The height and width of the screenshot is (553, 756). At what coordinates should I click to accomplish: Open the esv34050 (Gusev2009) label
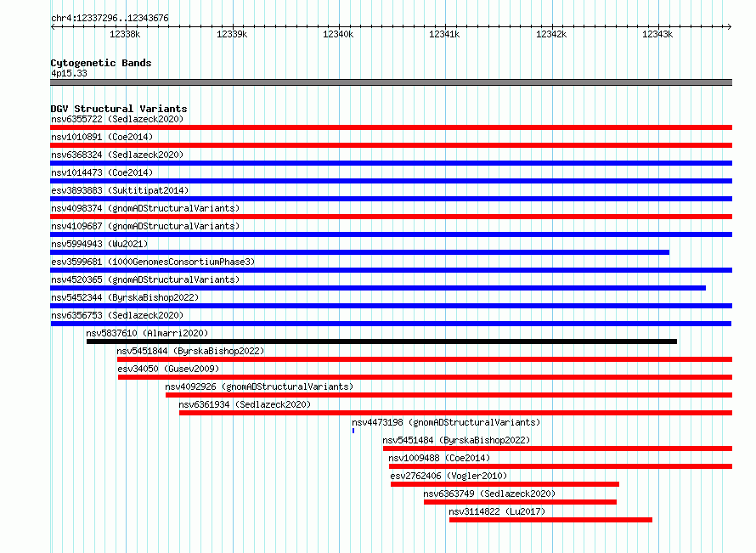click(168, 369)
